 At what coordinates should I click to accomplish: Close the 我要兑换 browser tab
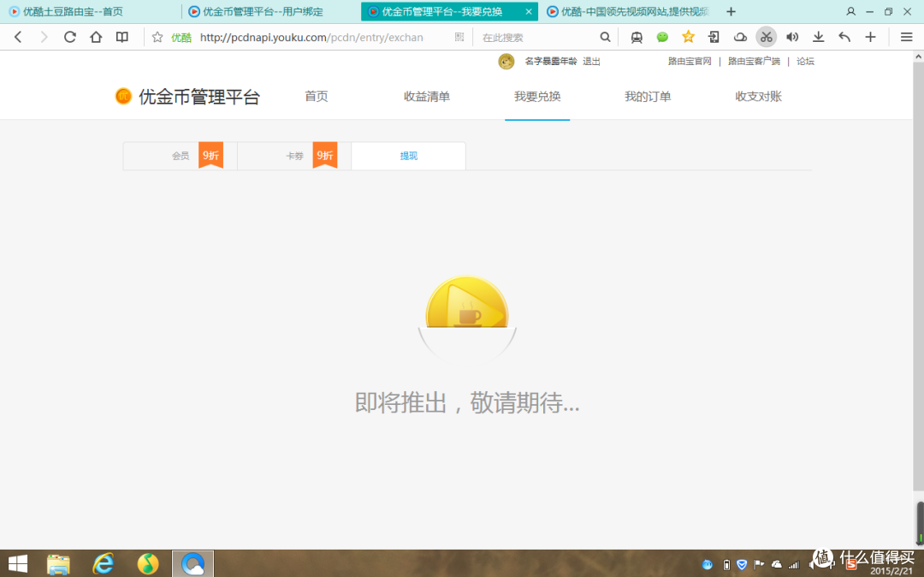click(529, 12)
